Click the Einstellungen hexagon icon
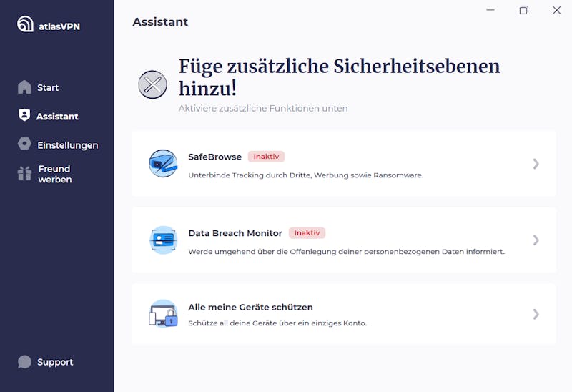Screen dimensions: 572x392 click(x=24, y=144)
